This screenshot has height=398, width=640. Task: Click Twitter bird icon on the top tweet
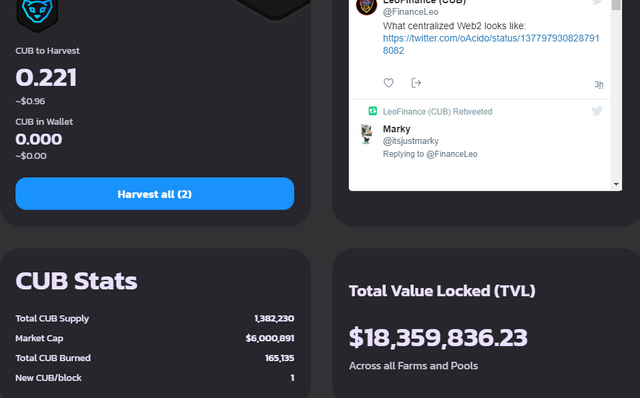tap(597, 2)
